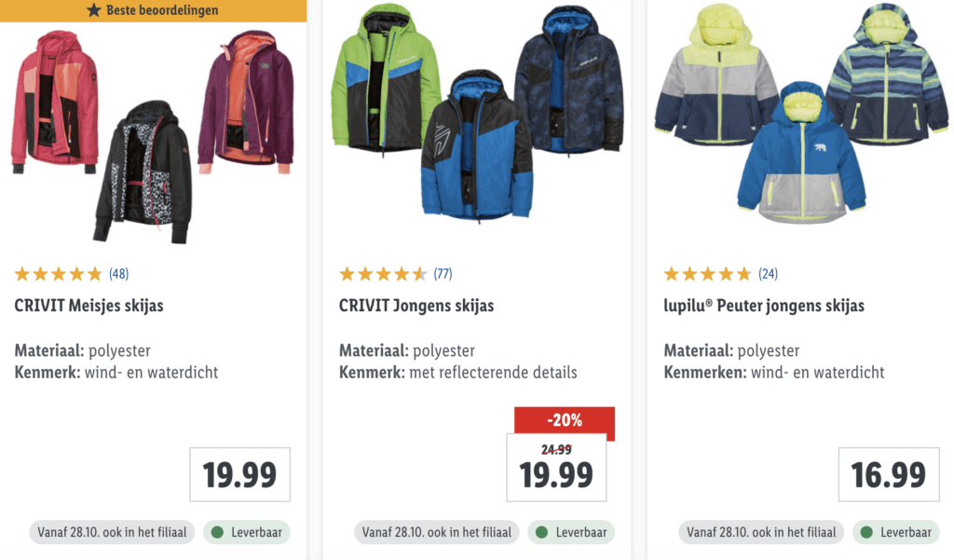Viewport: 954px width, 560px height.
Task: Open the 77 reviews count link
Action: (x=443, y=274)
